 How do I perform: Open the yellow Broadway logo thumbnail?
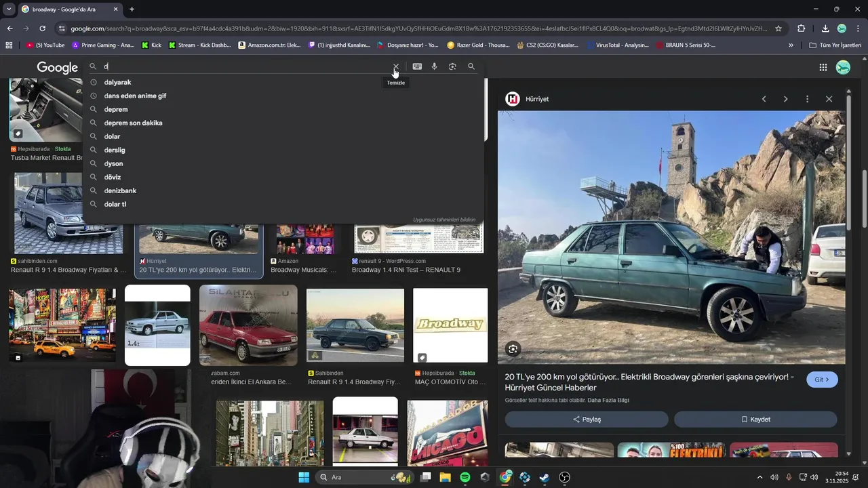[450, 325]
